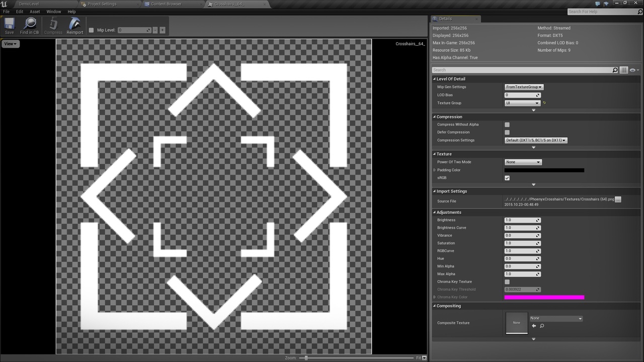Enable the Mip Level checkbox
Viewport: 644px width, 362px height.
point(91,30)
